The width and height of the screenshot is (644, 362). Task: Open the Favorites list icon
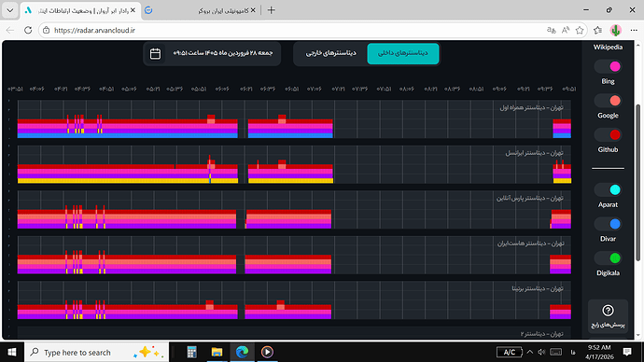pos(598,30)
